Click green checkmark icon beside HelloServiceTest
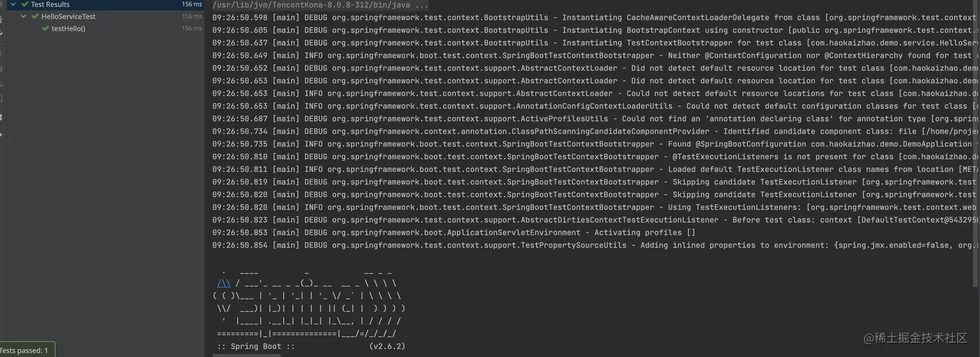The width and height of the screenshot is (980, 357). click(35, 16)
